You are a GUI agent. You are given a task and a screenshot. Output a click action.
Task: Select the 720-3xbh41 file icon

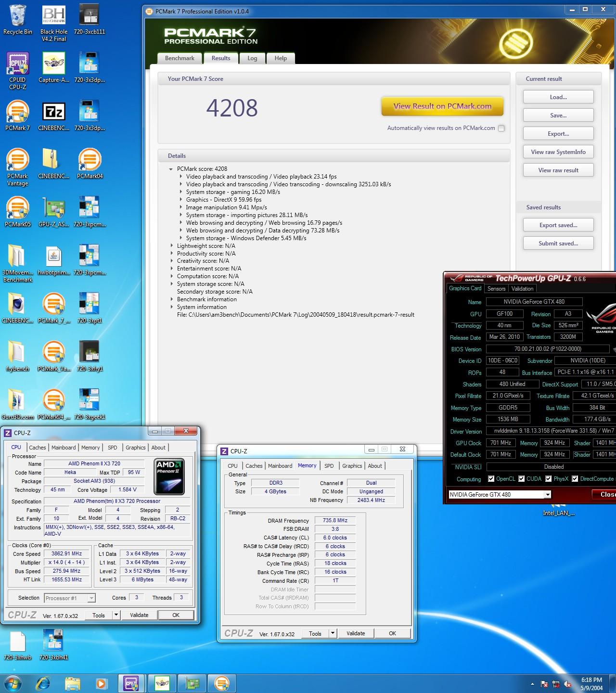pos(53,645)
